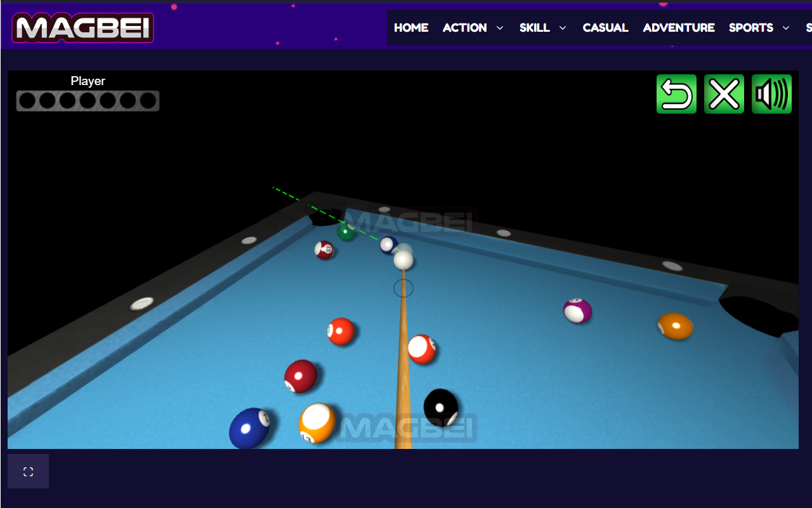Select the purple striped ball
Image resolution: width=812 pixels, height=508 pixels.
(579, 311)
